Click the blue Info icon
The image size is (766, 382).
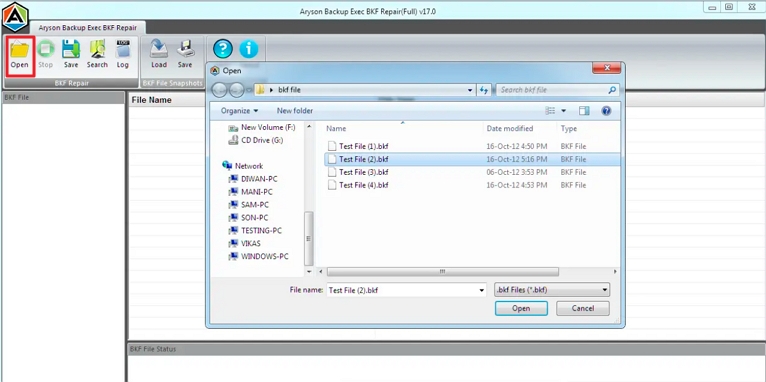click(249, 49)
